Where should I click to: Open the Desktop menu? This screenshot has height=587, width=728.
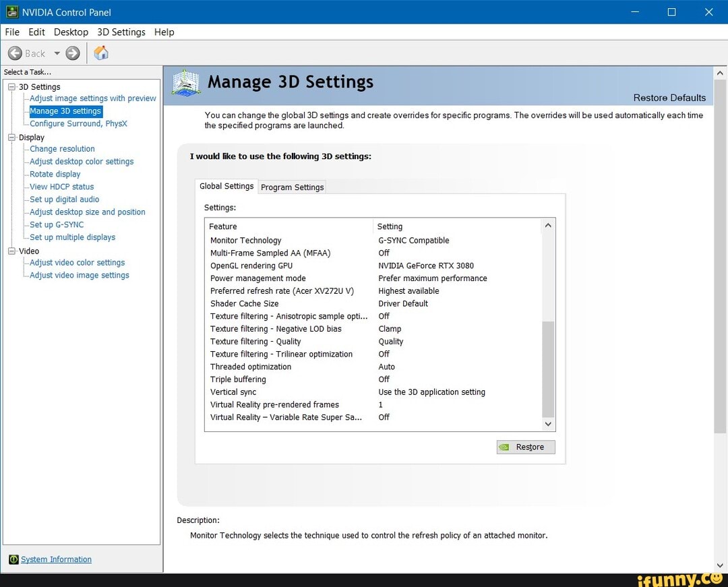(71, 32)
